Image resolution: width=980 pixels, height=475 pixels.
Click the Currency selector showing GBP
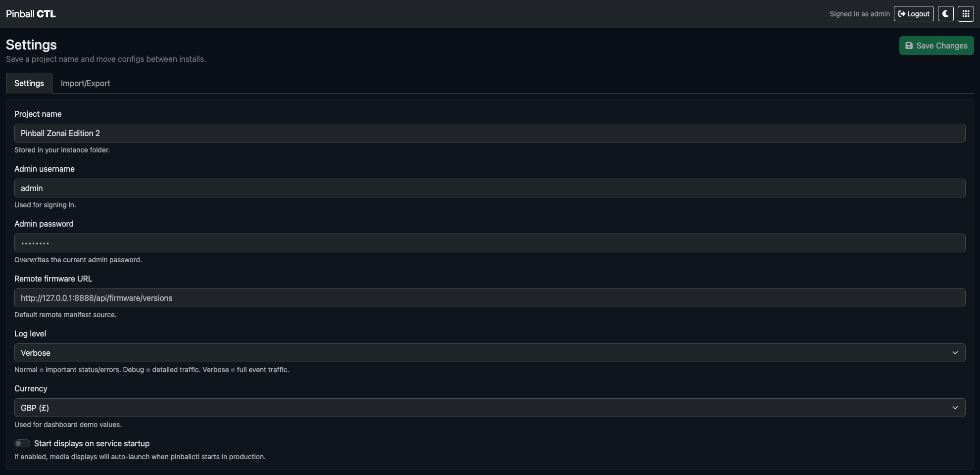click(x=490, y=408)
